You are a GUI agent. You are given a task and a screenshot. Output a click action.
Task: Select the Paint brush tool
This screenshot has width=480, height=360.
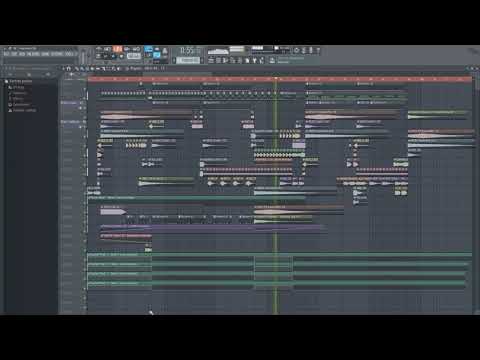click(82, 68)
